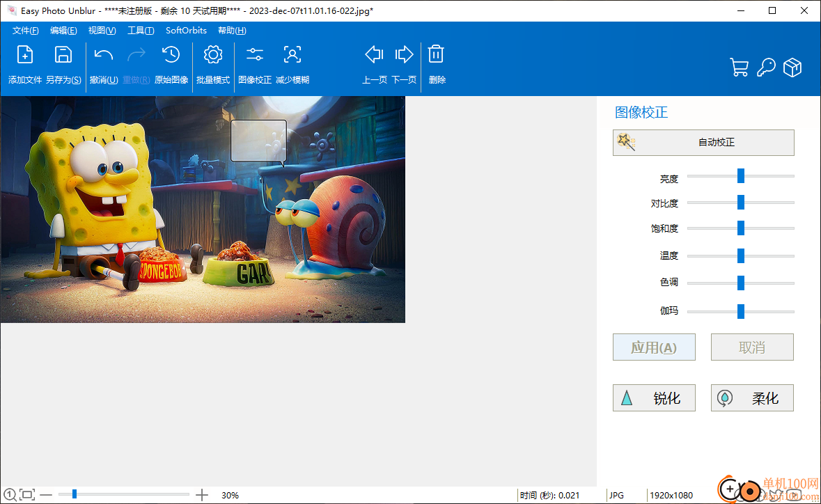
Task: Click the Save As (另存为) icon
Action: (x=63, y=55)
